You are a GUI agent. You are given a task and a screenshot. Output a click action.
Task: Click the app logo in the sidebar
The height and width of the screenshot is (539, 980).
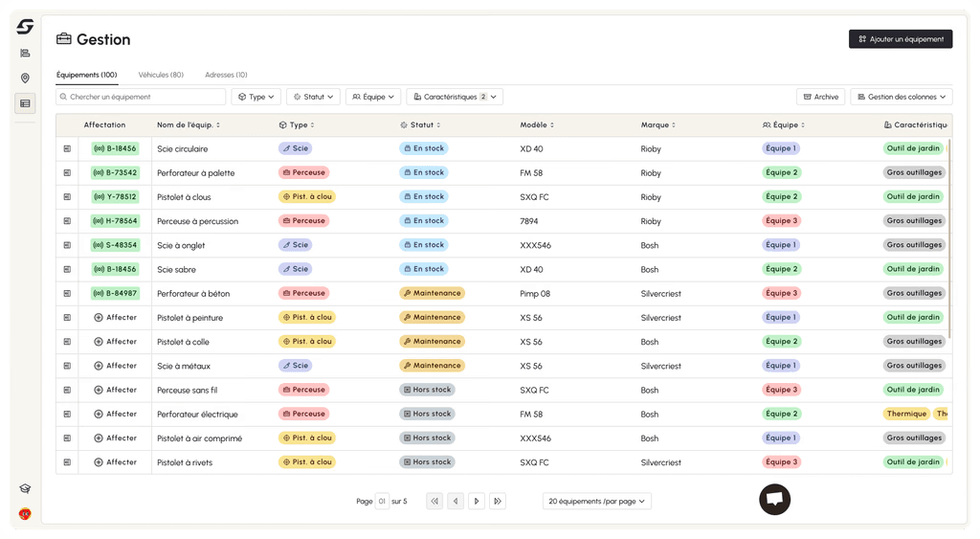pyautogui.click(x=25, y=27)
